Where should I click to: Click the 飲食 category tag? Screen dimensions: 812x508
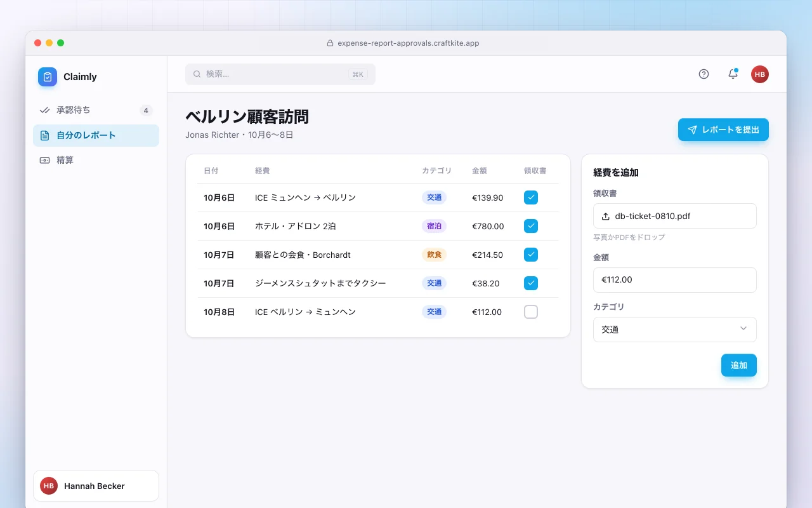pos(434,255)
